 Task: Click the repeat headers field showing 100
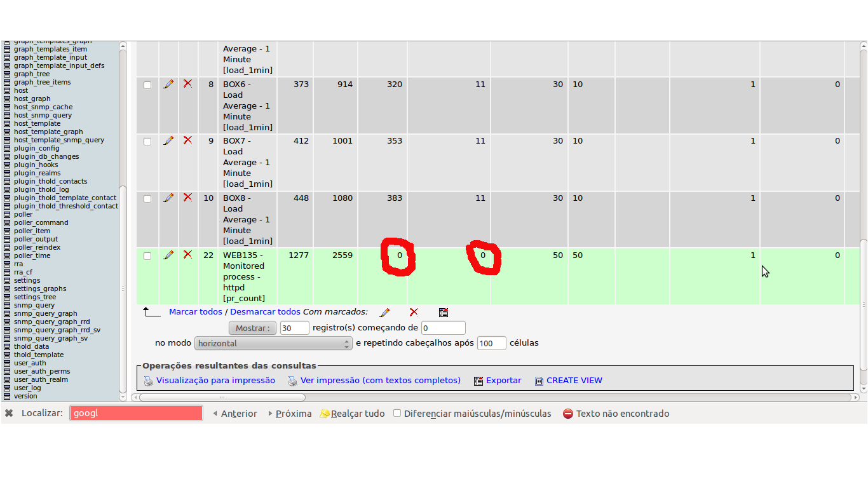click(492, 343)
